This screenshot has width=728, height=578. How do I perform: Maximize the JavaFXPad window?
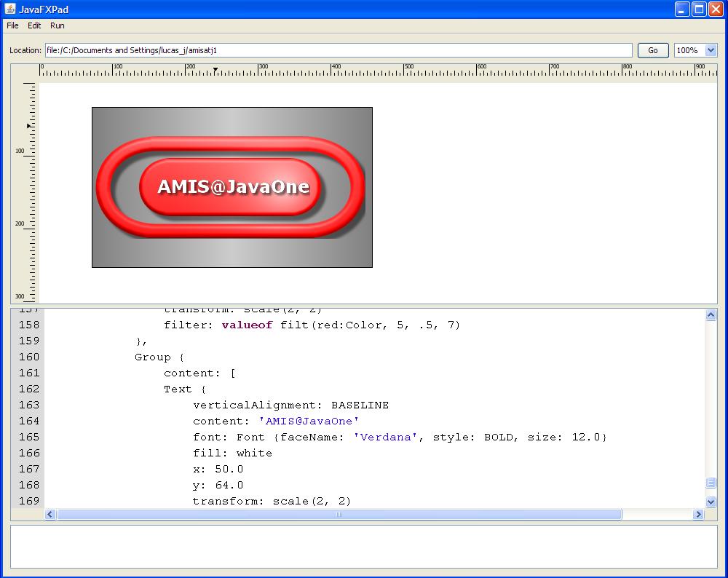coord(699,9)
